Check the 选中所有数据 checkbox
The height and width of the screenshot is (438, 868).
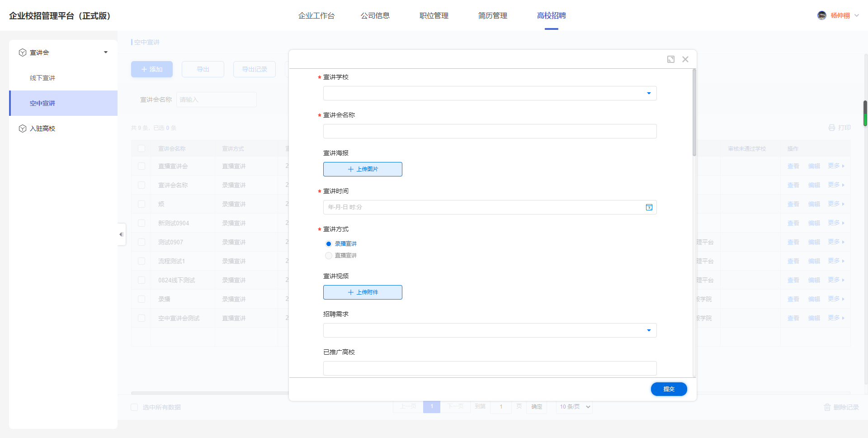pos(134,407)
